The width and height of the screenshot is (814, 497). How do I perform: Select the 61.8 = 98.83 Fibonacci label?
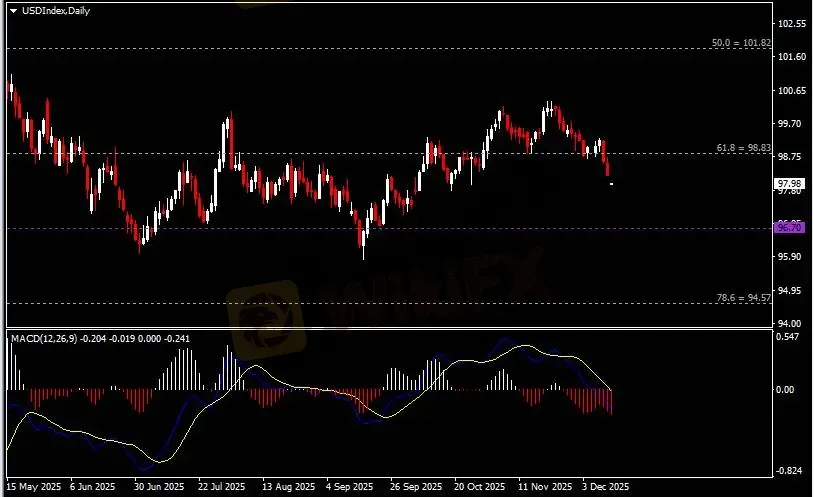743,148
